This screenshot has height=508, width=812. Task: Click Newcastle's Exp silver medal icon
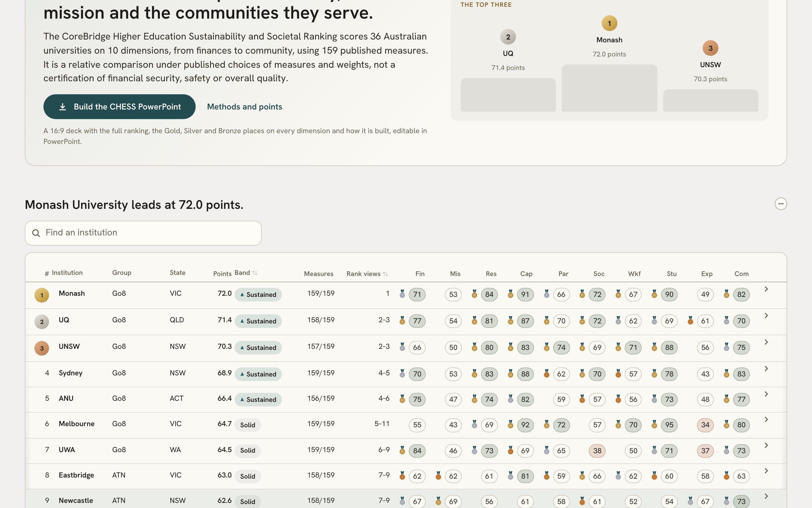(690, 501)
